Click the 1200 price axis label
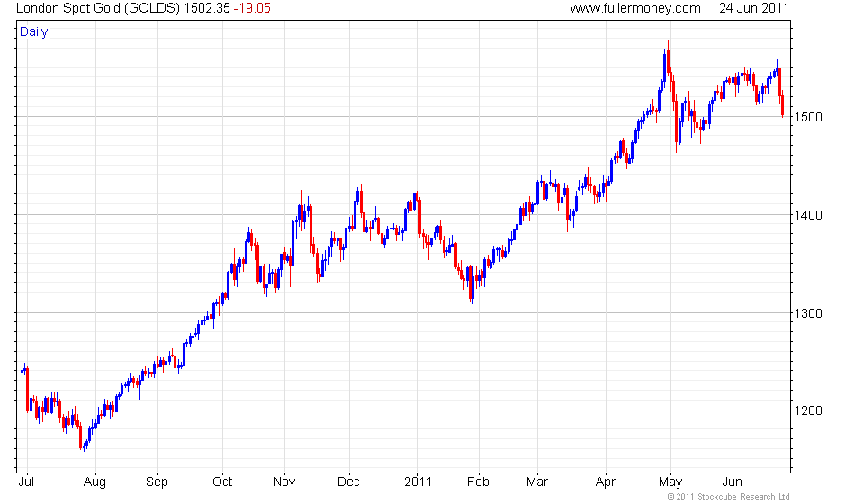864x504 pixels. pyautogui.click(x=808, y=410)
